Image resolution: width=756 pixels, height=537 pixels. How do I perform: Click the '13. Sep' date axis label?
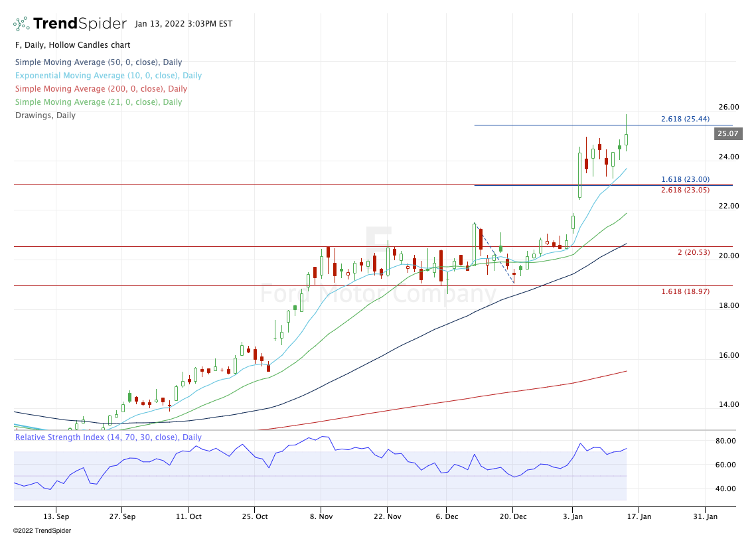56,516
